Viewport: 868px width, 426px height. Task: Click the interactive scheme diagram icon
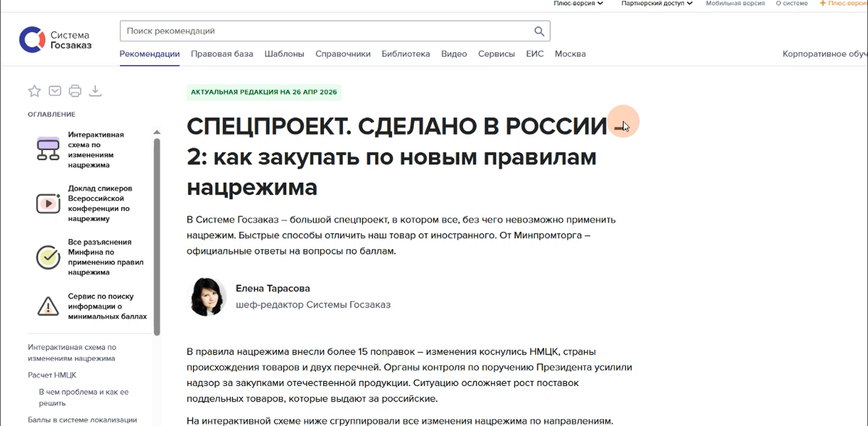click(48, 149)
